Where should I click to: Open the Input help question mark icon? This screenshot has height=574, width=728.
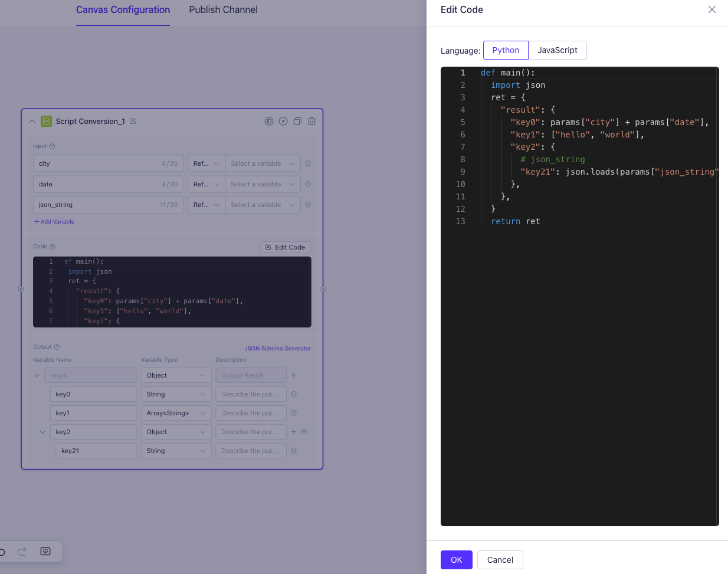pyautogui.click(x=52, y=146)
